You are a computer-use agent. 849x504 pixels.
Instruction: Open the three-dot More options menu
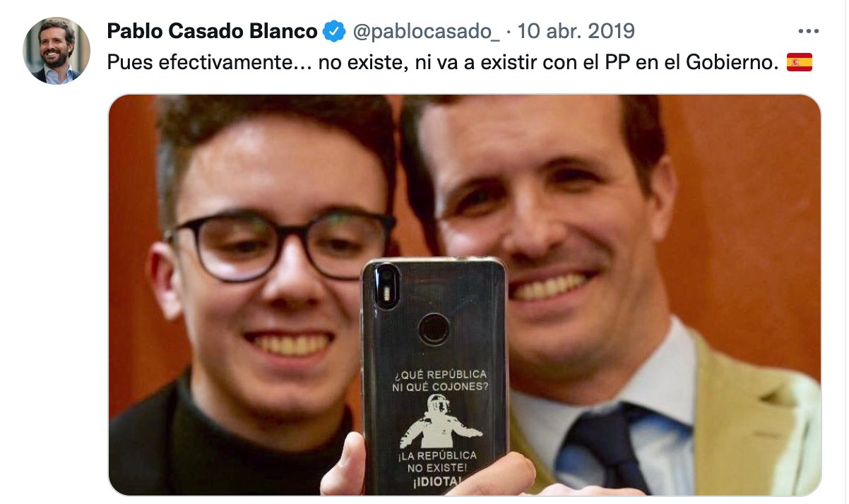(x=807, y=32)
